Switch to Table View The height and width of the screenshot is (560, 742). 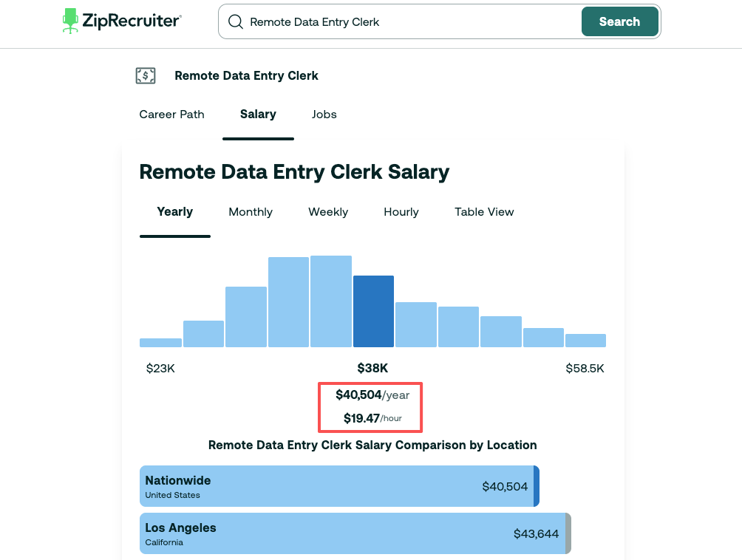pyautogui.click(x=483, y=212)
